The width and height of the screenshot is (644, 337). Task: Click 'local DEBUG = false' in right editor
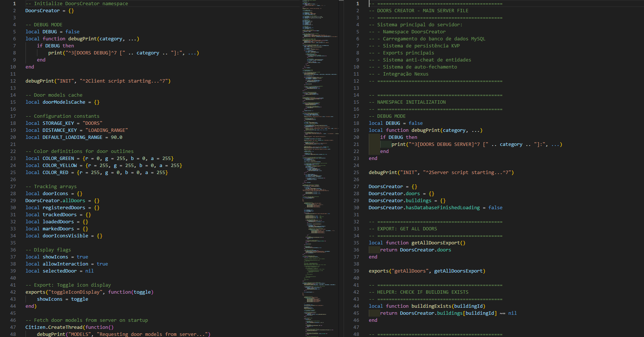click(x=396, y=123)
